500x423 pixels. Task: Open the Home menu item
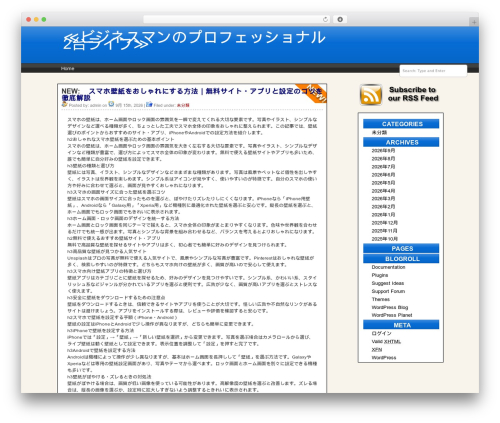point(68,68)
